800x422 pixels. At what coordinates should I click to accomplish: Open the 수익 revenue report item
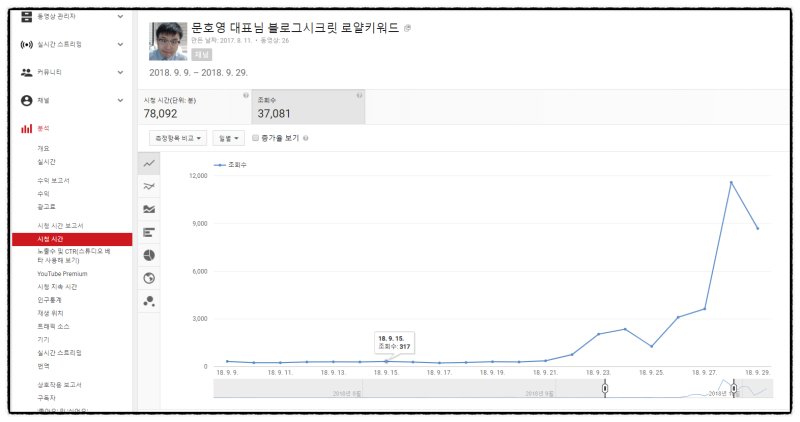click(43, 194)
